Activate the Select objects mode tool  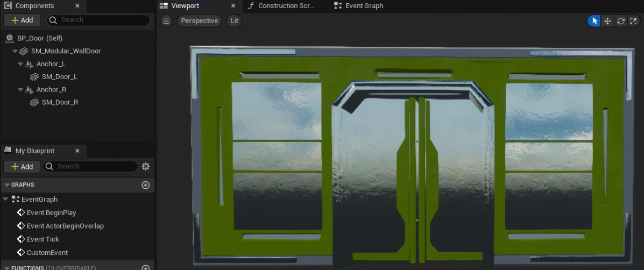[x=595, y=21]
